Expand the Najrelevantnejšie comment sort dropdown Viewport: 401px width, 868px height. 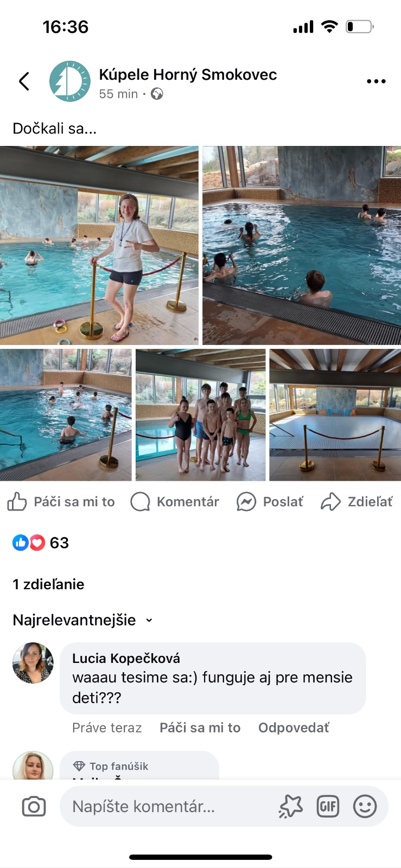(82, 620)
